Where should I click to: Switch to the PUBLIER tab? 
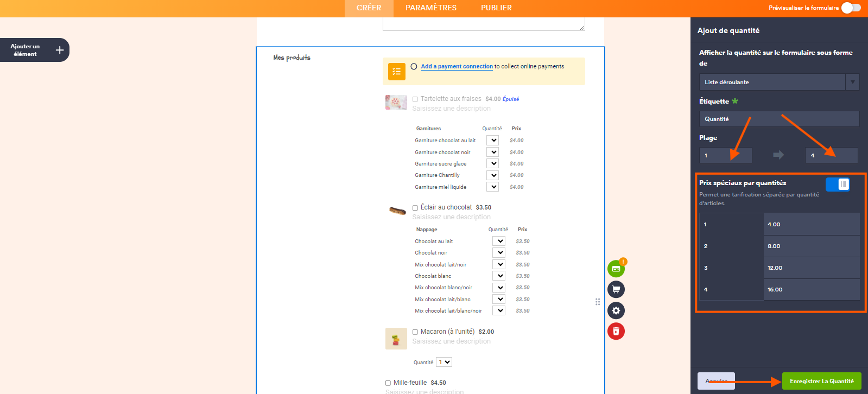click(496, 8)
